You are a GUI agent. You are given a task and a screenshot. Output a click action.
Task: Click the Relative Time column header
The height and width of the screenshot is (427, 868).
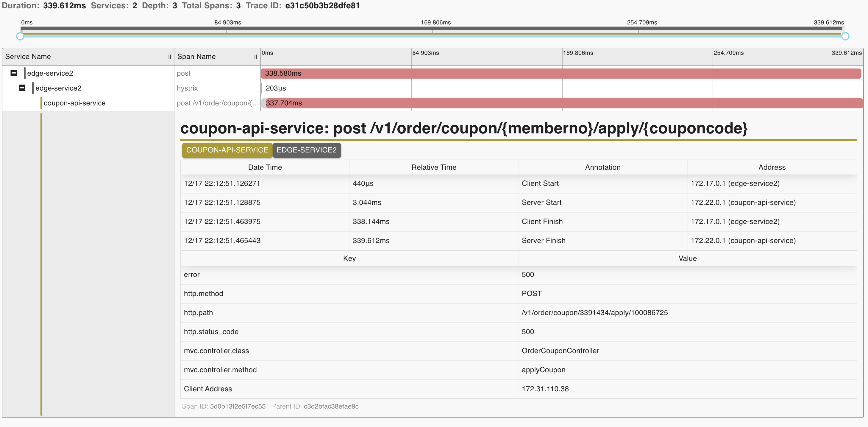(434, 168)
